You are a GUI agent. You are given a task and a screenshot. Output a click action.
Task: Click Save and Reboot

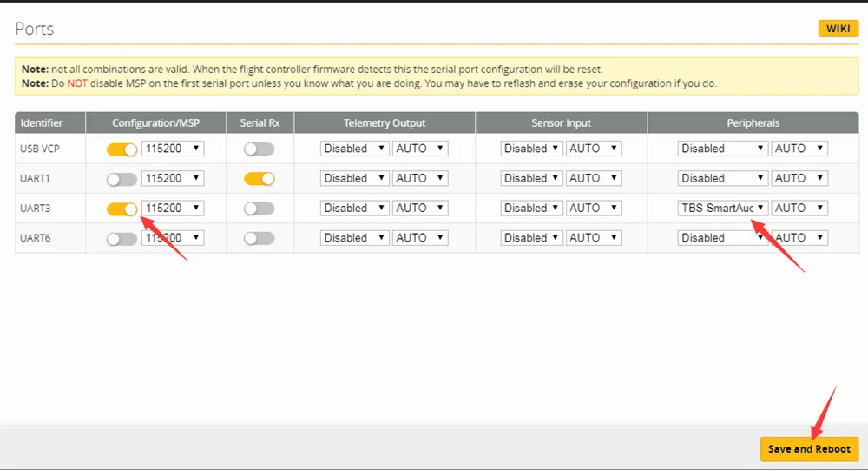(x=809, y=449)
